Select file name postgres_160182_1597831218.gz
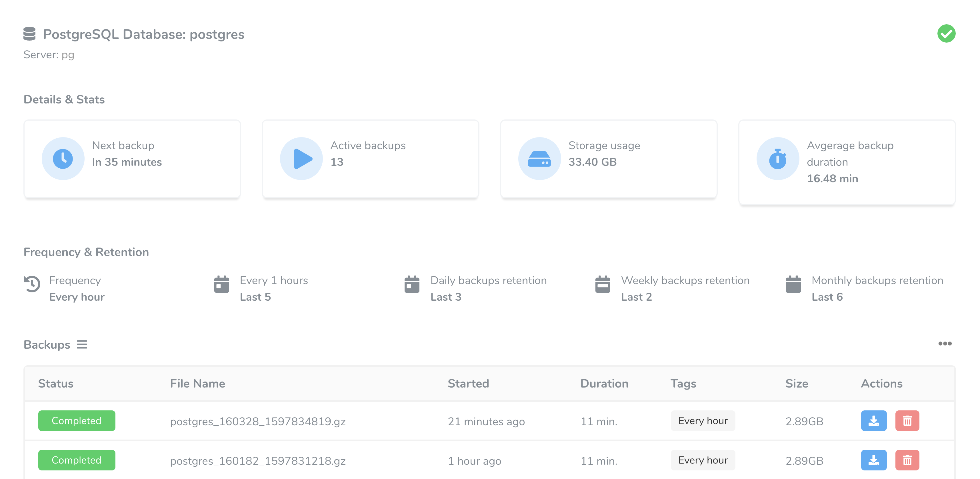Screen dimensions: 980x479 pyautogui.click(x=257, y=461)
